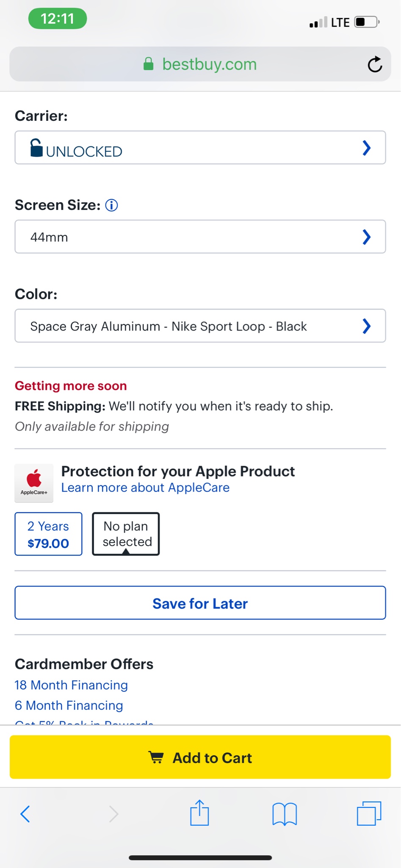The width and height of the screenshot is (401, 868).
Task: Tap the green 12:11 time indicator
Action: (58, 19)
